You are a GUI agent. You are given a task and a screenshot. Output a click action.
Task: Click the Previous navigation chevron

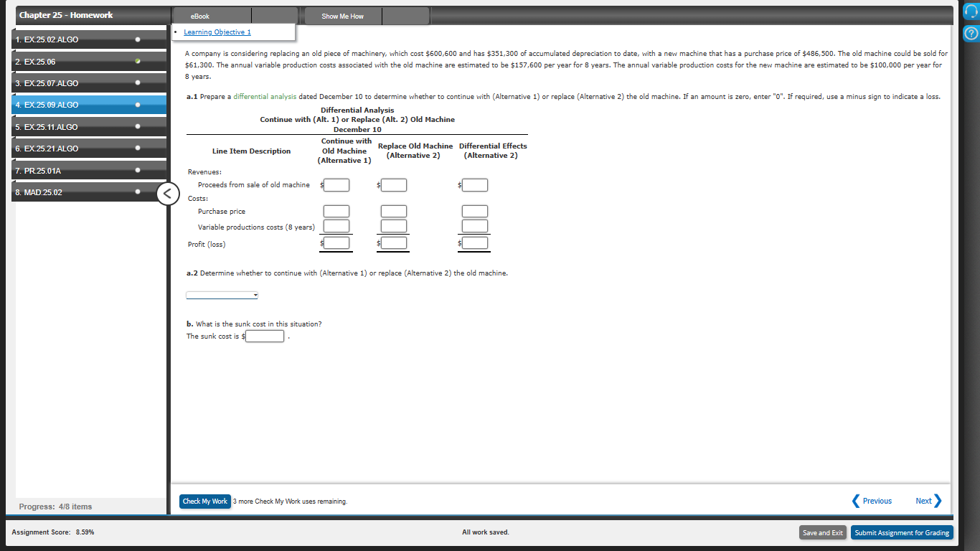[855, 501]
